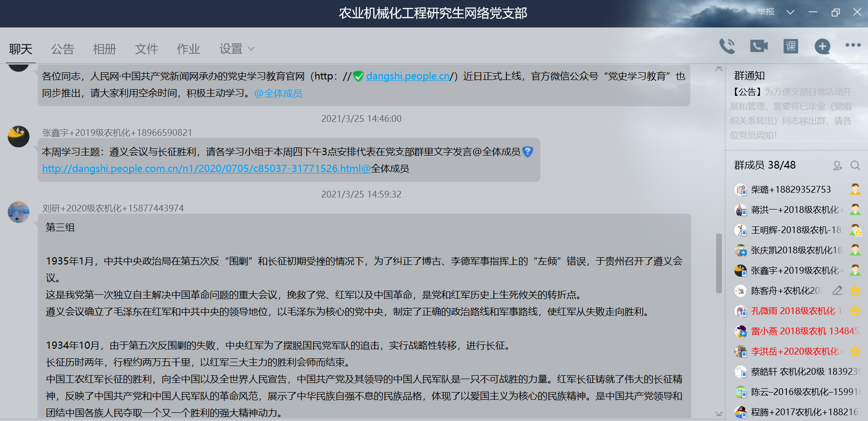Viewport: 868px width, 421px height.
Task: Open the group class icon
Action: (x=791, y=46)
